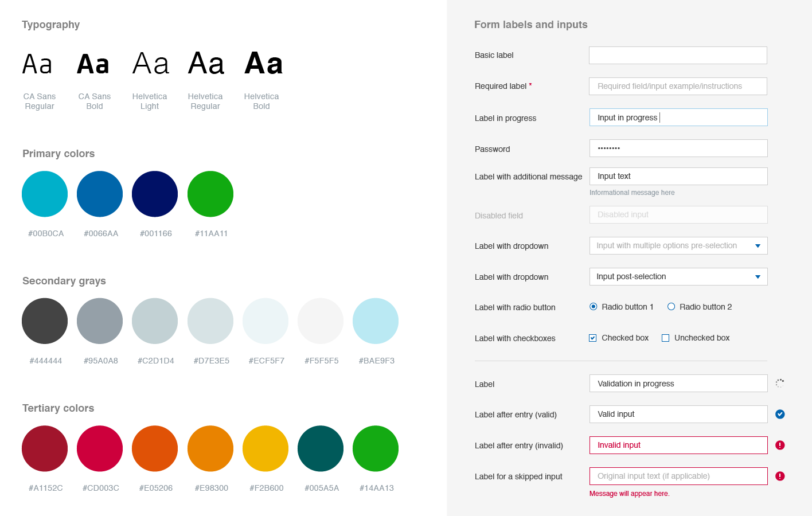This screenshot has height=516, width=812.
Task: Click the Label for a skipped input text
Action: [518, 476]
